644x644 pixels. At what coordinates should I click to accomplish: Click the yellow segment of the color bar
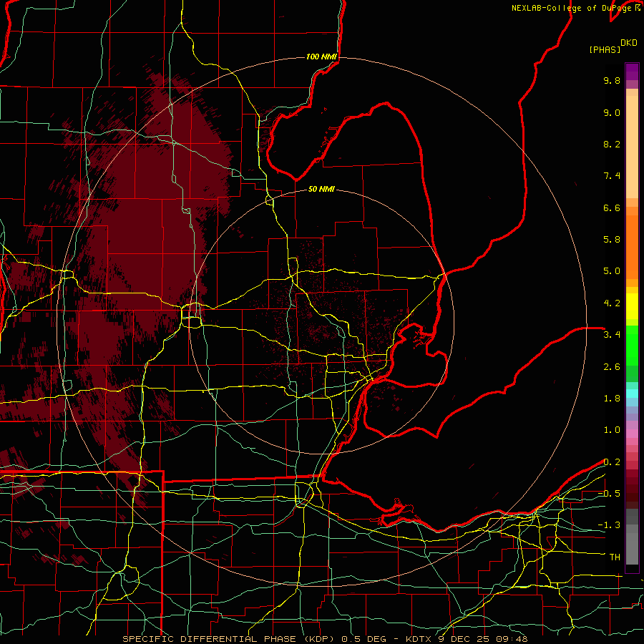[632, 306]
